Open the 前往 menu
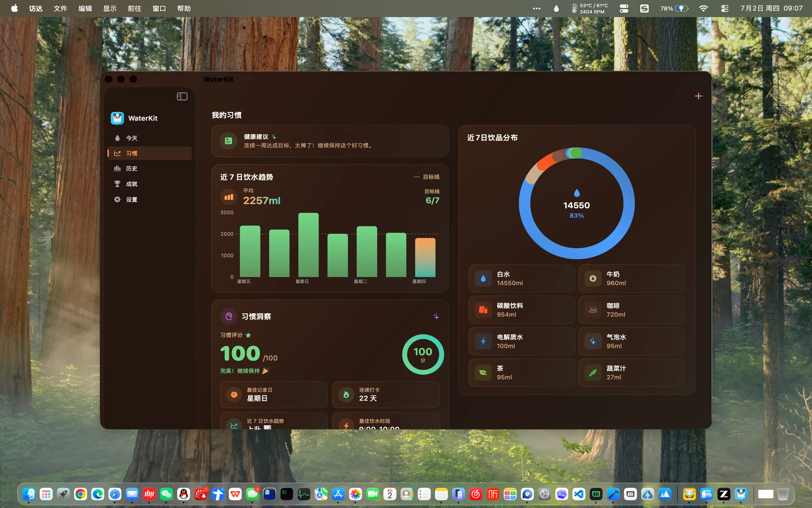Image resolution: width=812 pixels, height=508 pixels. pos(134,8)
